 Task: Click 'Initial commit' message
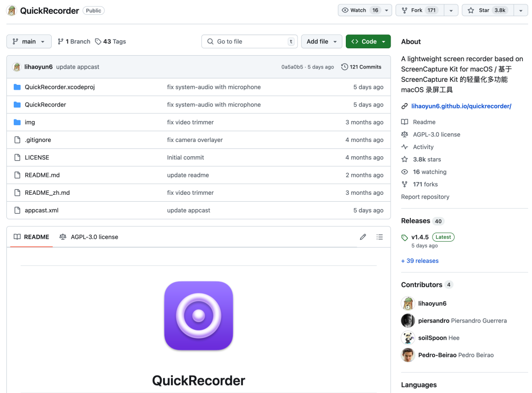[185, 157]
